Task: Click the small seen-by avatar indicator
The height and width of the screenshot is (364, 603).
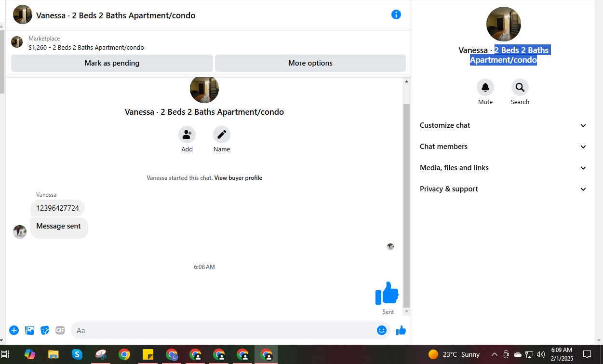Action: [390, 247]
